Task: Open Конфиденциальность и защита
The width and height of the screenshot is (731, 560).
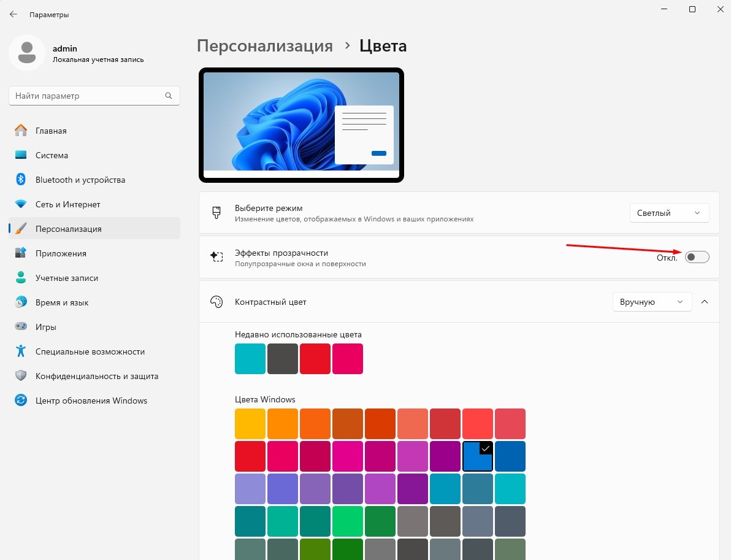Action: [x=94, y=376]
